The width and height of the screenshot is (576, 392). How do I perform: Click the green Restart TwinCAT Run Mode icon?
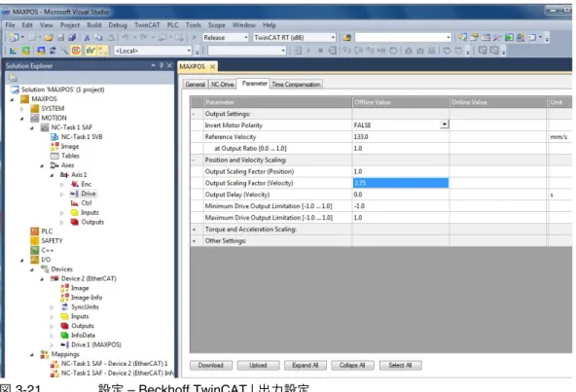click(26, 51)
